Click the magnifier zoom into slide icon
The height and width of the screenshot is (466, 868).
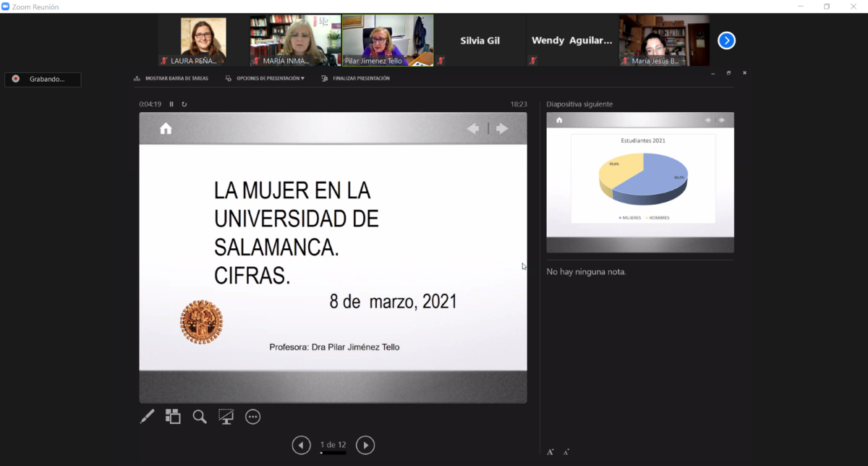point(200,416)
